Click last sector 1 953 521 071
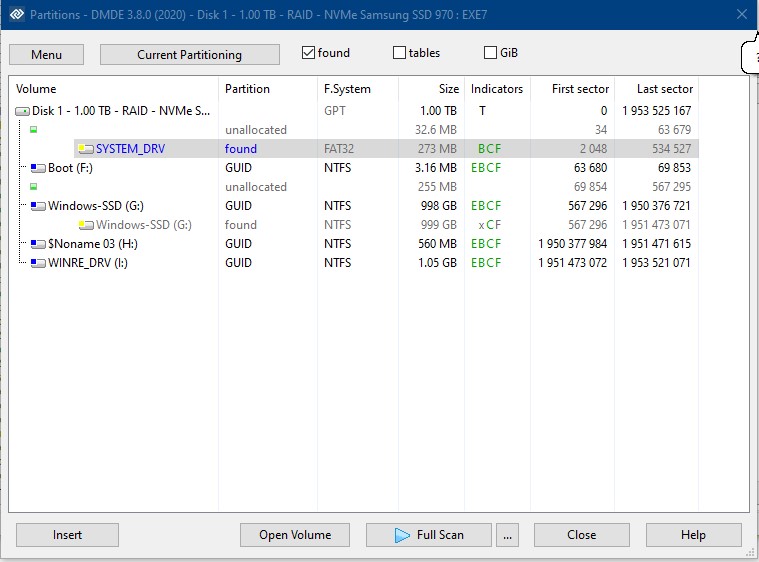Screen dimensions: 759x562 (656, 263)
